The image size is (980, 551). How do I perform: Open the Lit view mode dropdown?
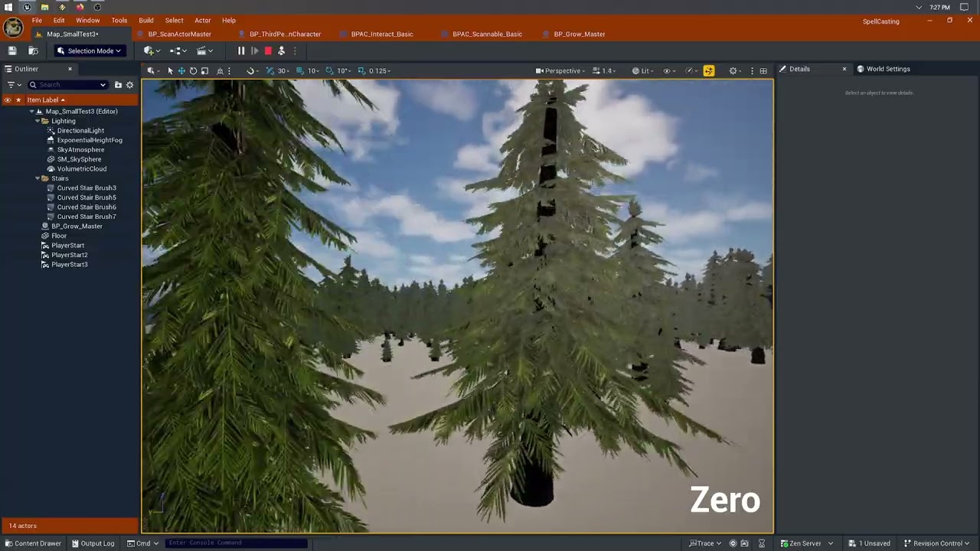click(644, 70)
